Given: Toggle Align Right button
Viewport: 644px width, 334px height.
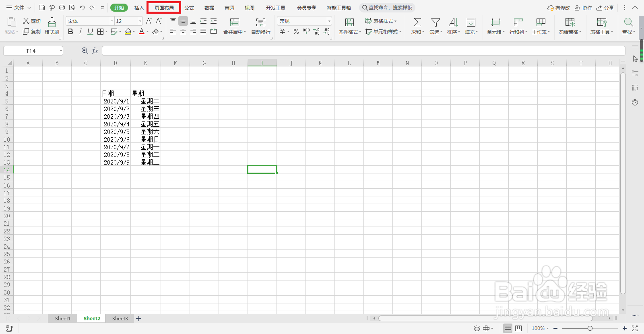Looking at the screenshot, I should click(193, 31).
